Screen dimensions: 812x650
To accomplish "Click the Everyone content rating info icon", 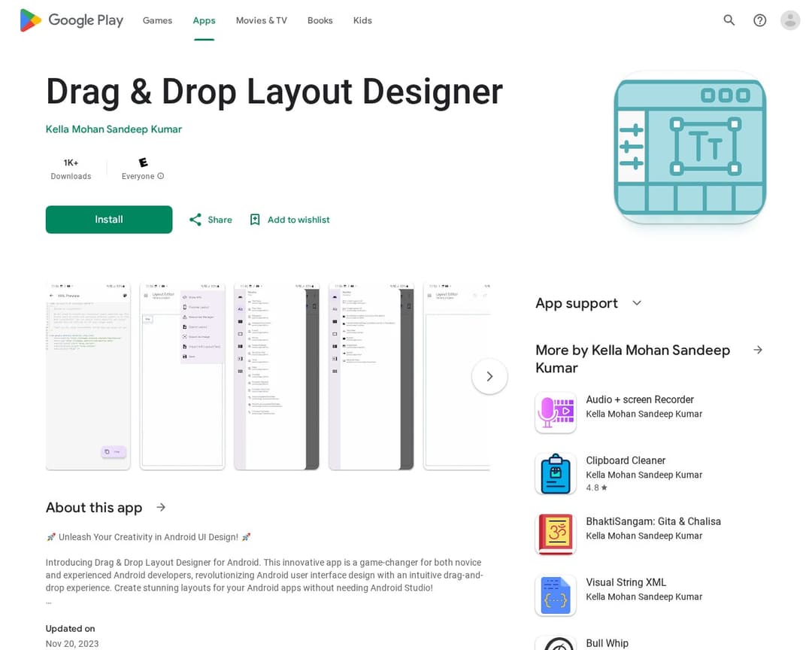I will tap(161, 176).
